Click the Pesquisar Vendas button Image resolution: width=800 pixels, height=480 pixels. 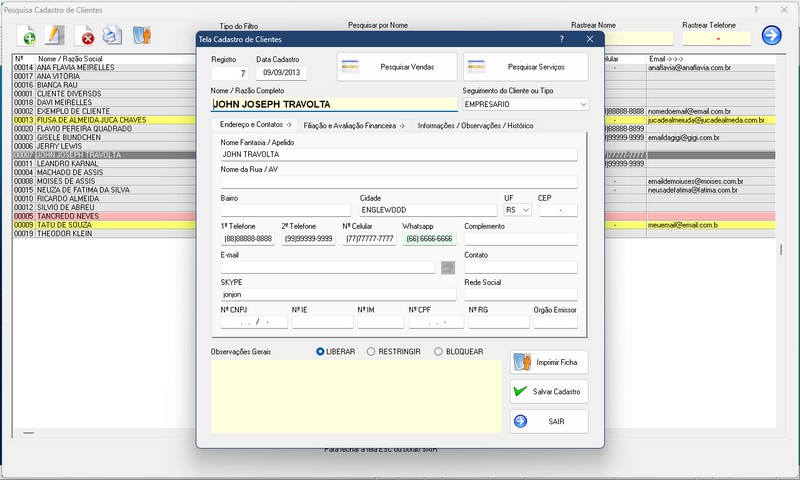pos(397,67)
